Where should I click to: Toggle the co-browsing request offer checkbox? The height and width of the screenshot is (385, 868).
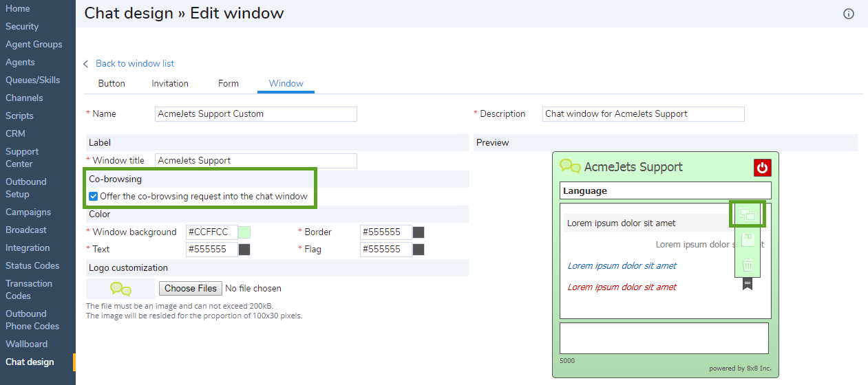point(94,196)
